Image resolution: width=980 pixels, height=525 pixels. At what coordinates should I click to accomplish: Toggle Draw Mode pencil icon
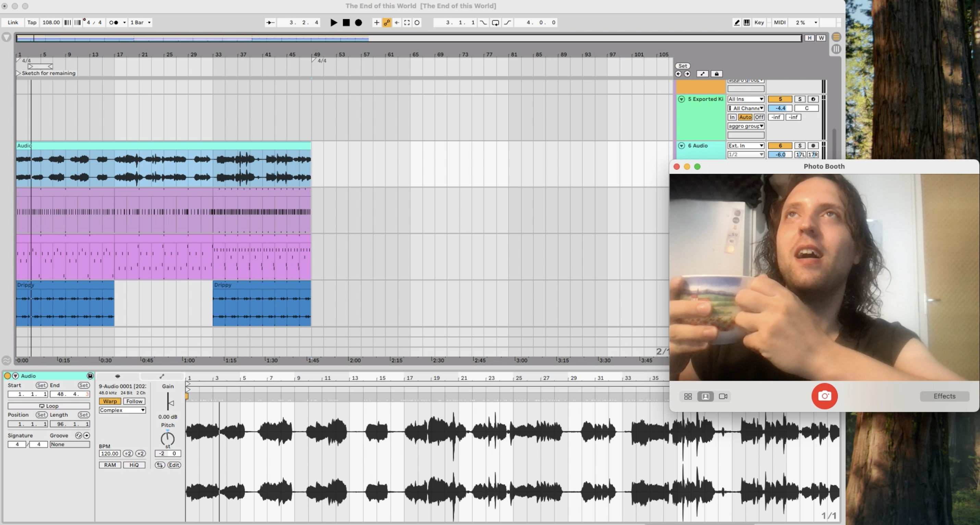click(737, 22)
